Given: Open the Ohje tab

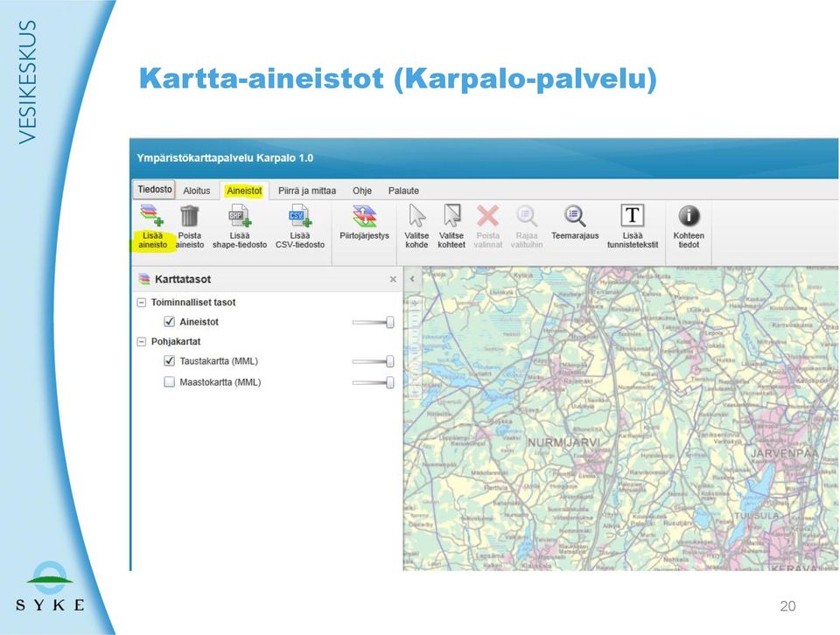Looking at the screenshot, I should (x=362, y=191).
